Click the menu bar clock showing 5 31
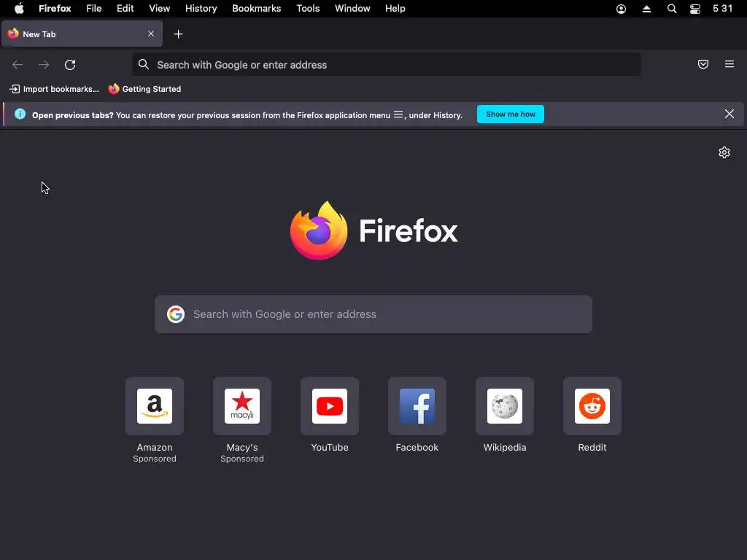Image resolution: width=747 pixels, height=560 pixels. [x=722, y=9]
